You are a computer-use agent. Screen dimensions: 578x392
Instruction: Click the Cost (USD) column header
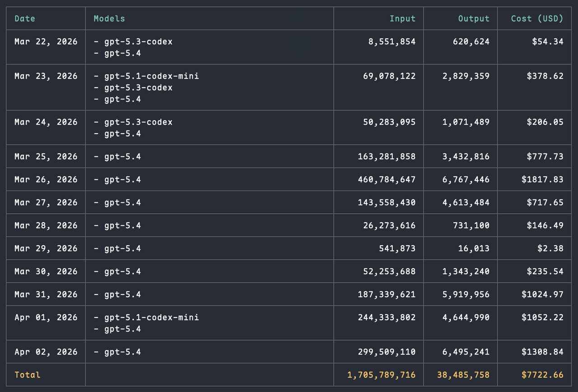[537, 19]
